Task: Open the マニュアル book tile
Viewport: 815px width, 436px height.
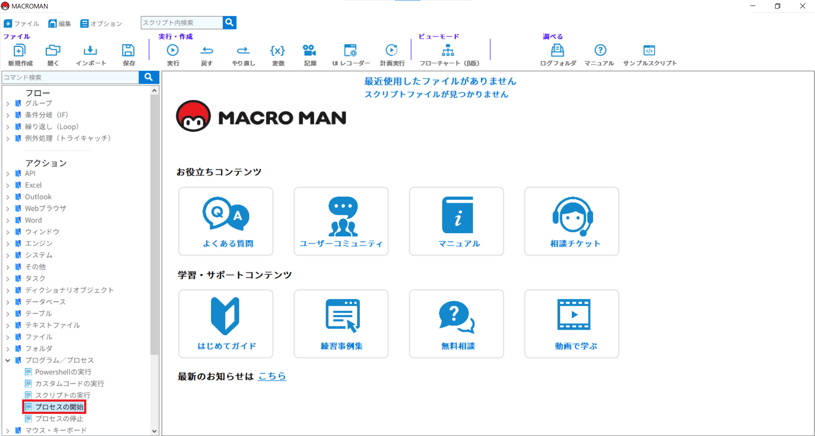Action: point(456,221)
